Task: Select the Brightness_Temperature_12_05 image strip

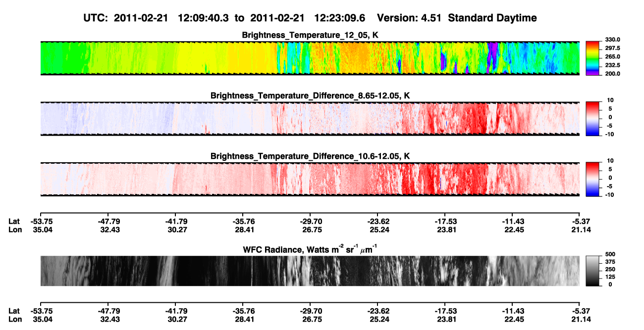Action: pos(310,58)
